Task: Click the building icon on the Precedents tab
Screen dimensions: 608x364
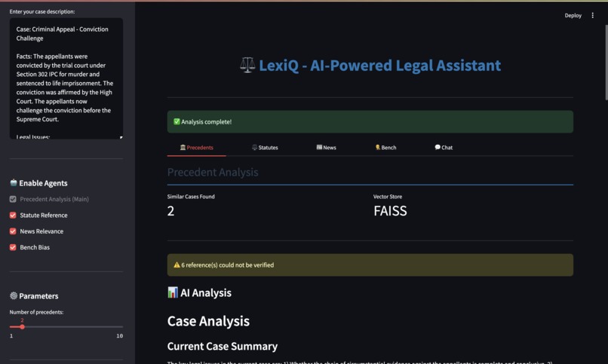Action: pos(183,147)
